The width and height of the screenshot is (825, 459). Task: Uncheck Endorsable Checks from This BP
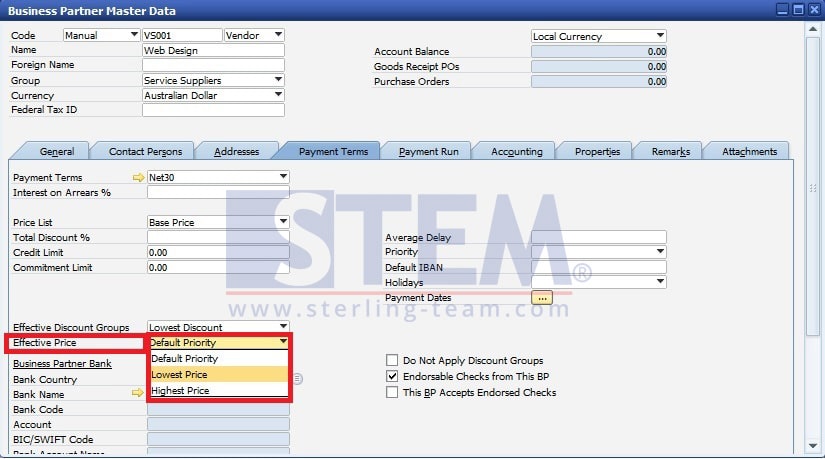392,376
